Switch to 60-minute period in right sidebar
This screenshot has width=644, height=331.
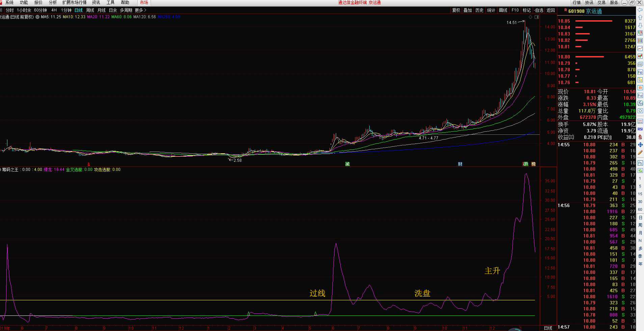pos(640,209)
